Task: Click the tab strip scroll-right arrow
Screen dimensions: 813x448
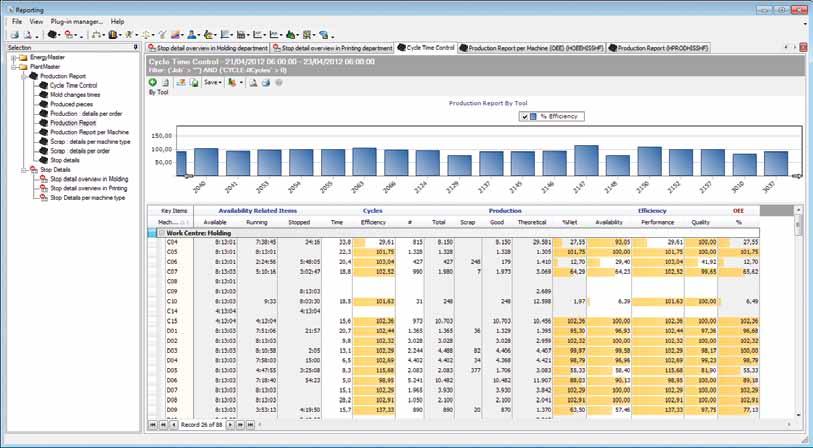Action: pyautogui.click(x=794, y=47)
